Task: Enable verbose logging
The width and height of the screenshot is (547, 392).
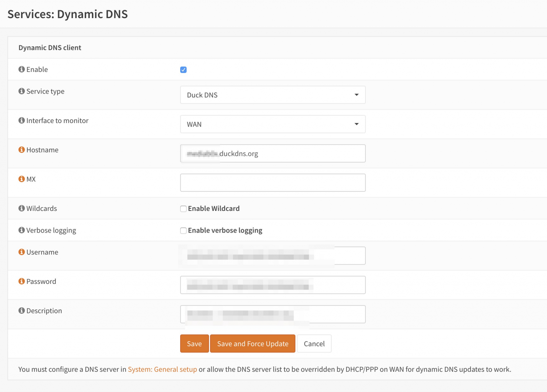Action: 183,230
